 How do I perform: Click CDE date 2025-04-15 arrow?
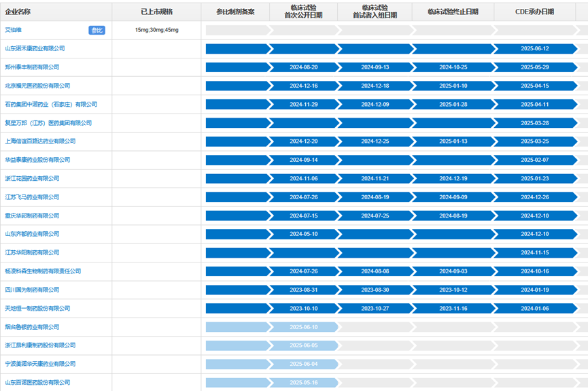[535, 86]
